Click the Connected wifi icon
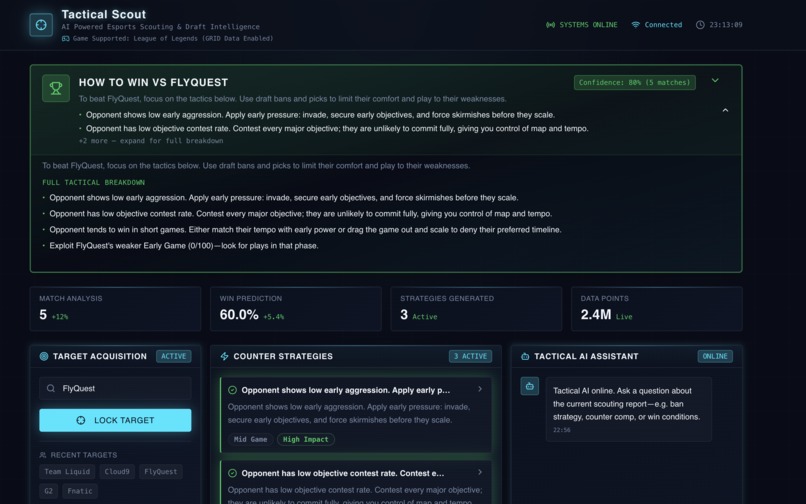This screenshot has width=806, height=504. coord(635,25)
